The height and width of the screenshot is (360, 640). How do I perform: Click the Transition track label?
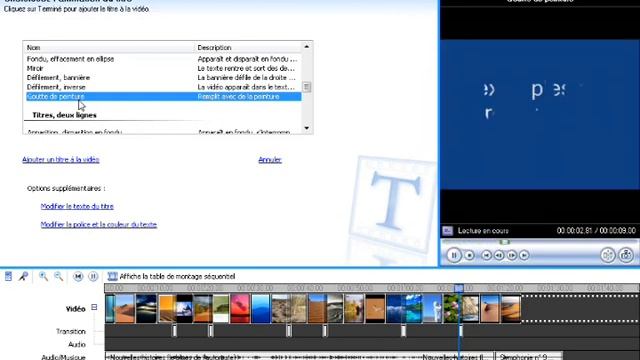tap(71, 331)
